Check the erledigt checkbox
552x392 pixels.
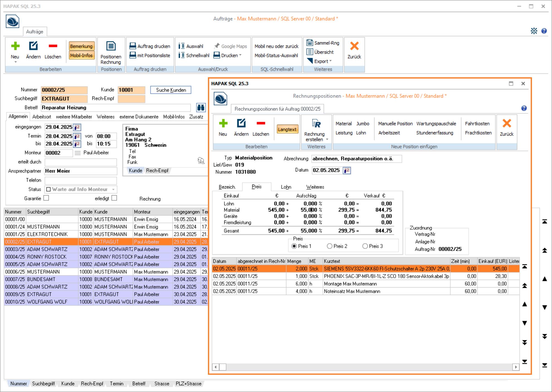point(114,198)
